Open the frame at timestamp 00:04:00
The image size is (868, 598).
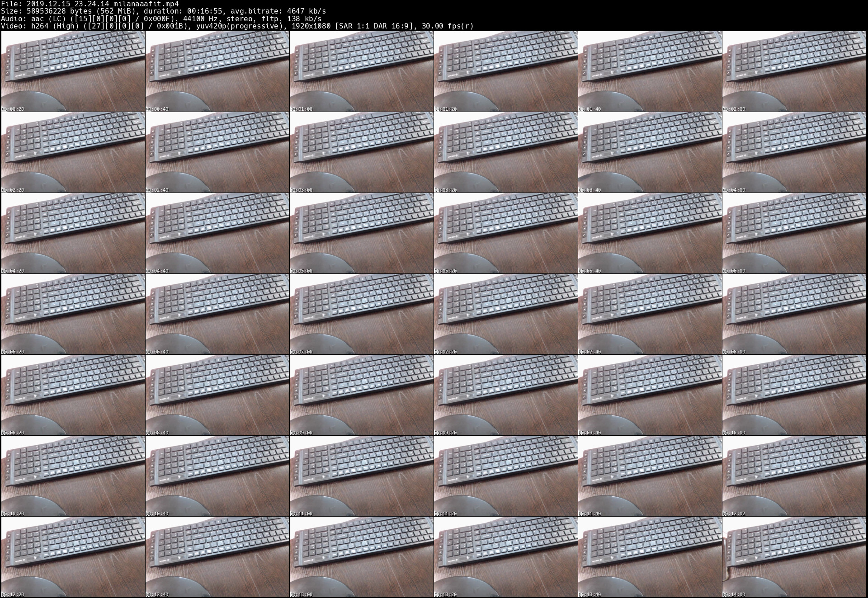[794, 152]
